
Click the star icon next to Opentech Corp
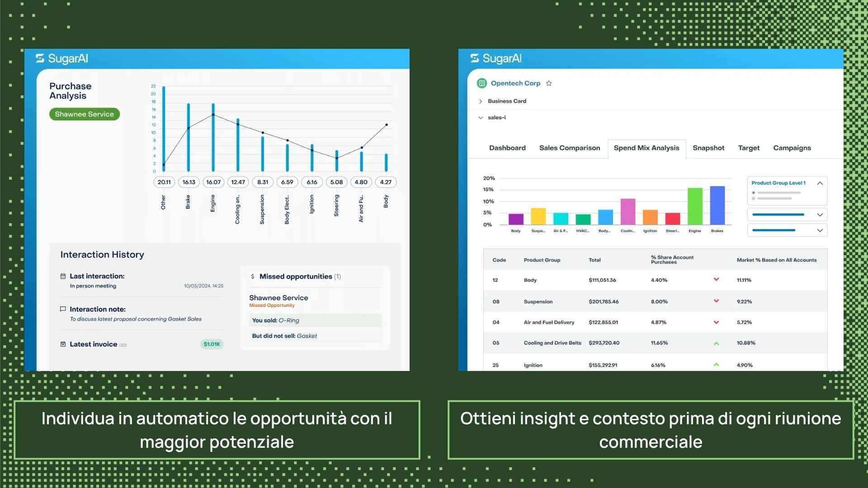[549, 83]
